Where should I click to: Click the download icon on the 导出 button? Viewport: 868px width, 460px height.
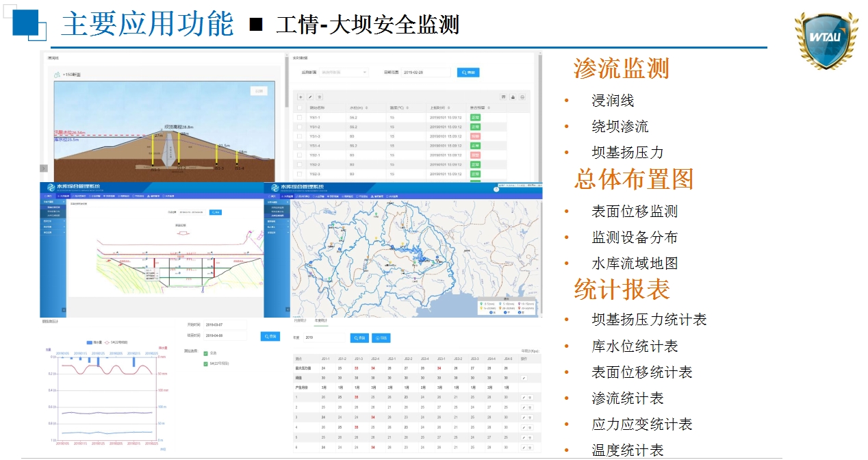[377, 338]
